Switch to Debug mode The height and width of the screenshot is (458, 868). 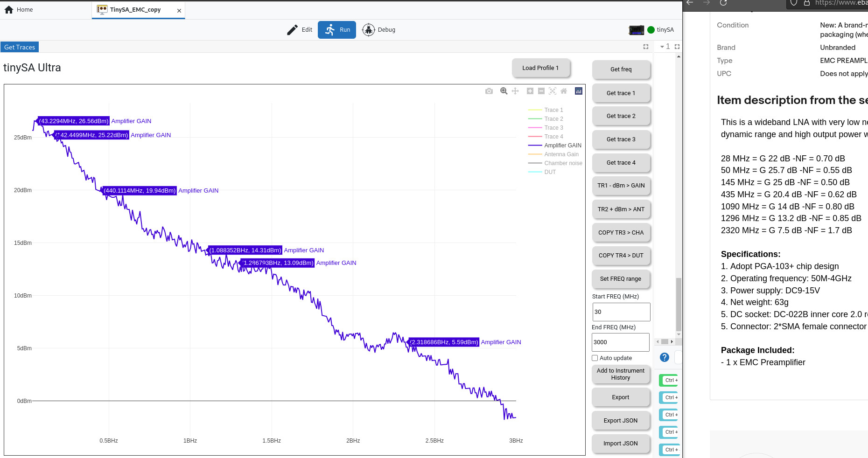[x=379, y=30]
